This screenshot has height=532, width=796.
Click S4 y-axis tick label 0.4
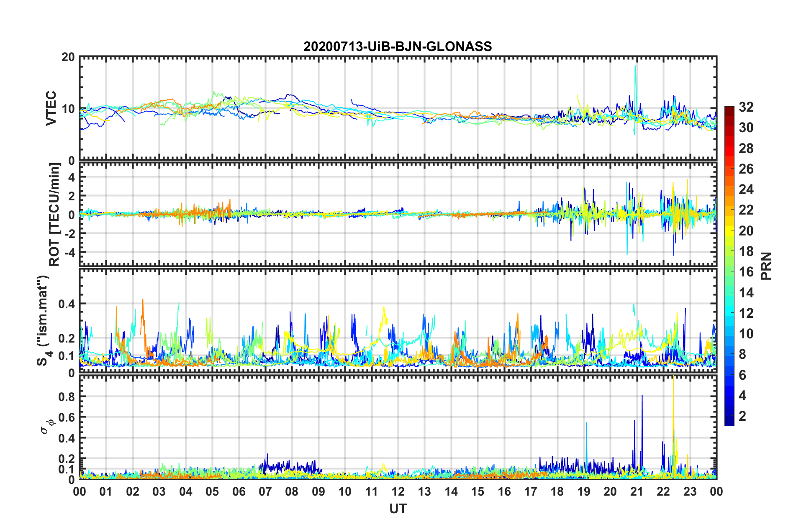[67, 304]
